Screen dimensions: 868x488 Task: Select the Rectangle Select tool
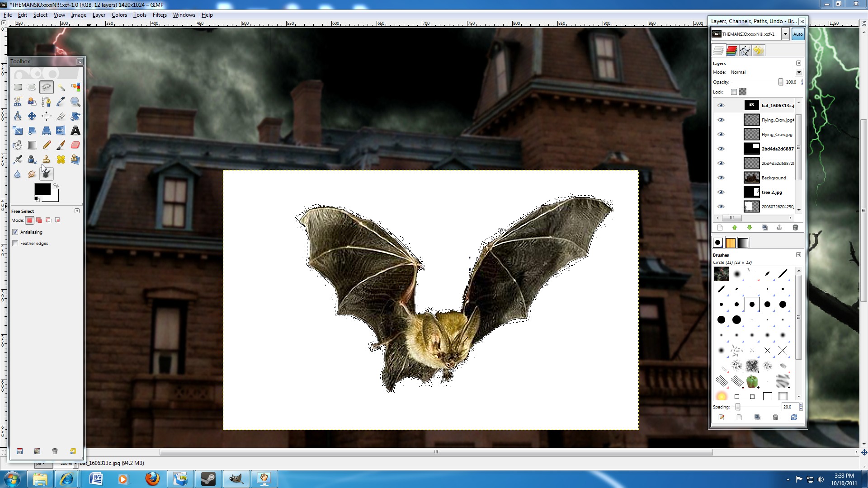click(18, 87)
